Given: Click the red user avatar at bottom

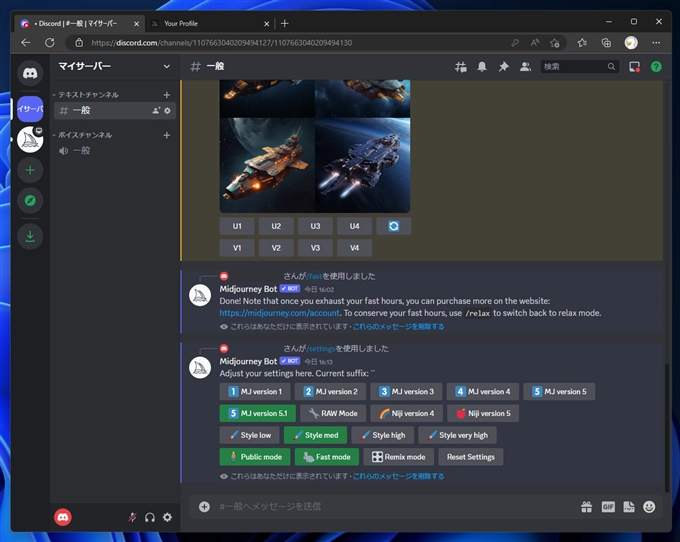Looking at the screenshot, I should pyautogui.click(x=63, y=517).
